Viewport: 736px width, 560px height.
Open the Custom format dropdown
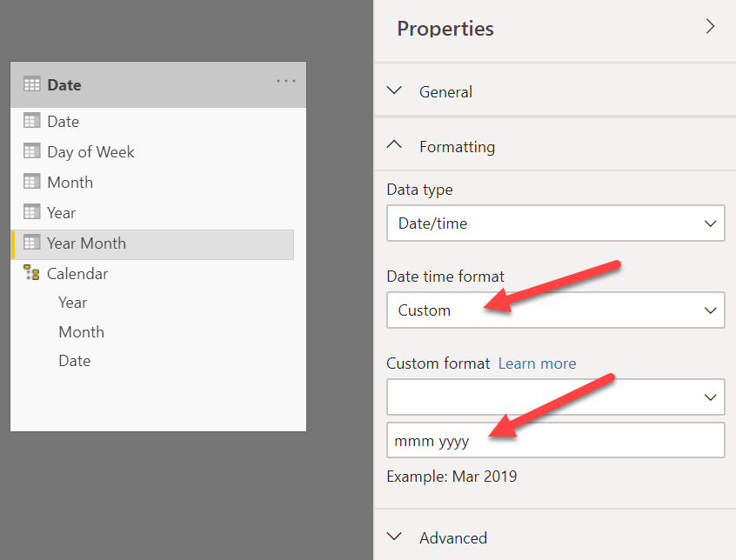click(x=555, y=397)
